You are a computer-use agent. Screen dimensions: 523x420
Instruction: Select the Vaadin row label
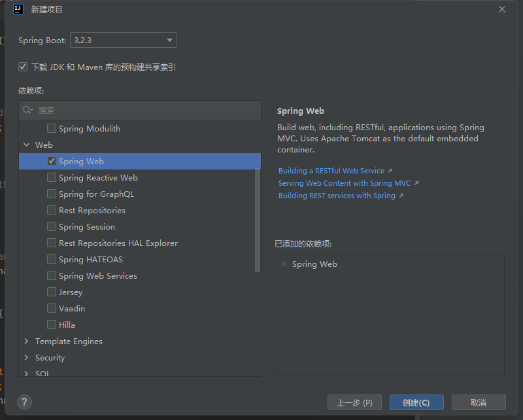coord(72,309)
